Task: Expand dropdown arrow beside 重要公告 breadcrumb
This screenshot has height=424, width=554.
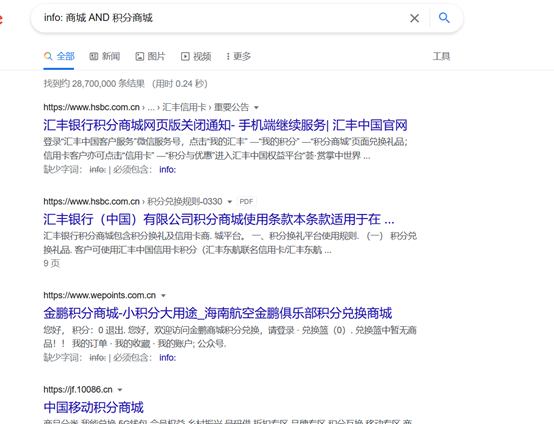Action: click(256, 107)
